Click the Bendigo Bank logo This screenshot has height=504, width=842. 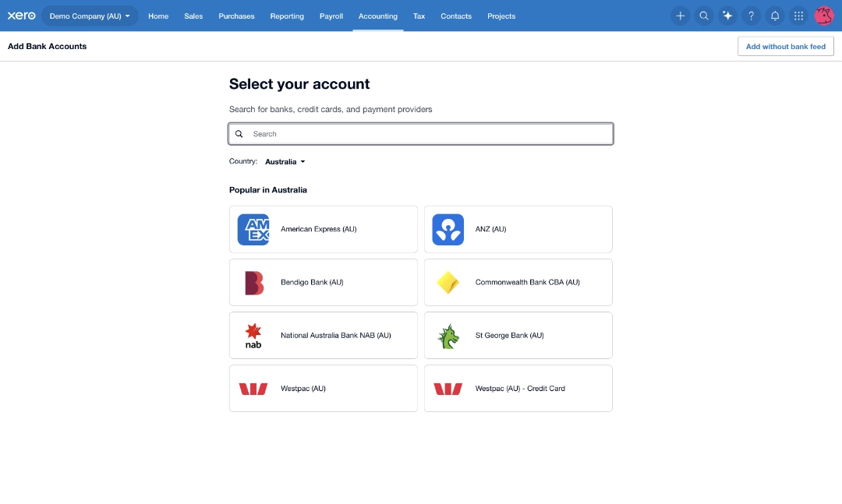(x=254, y=283)
